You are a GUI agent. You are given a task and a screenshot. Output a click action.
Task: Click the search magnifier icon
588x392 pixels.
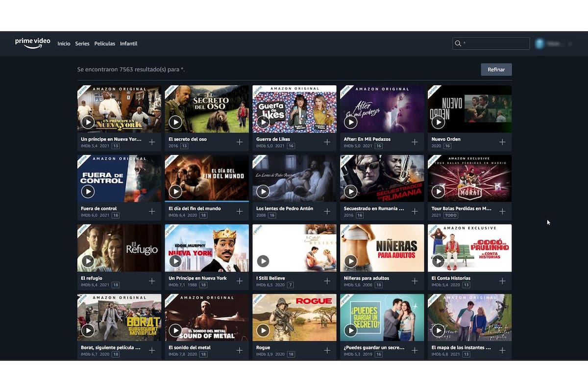458,43
